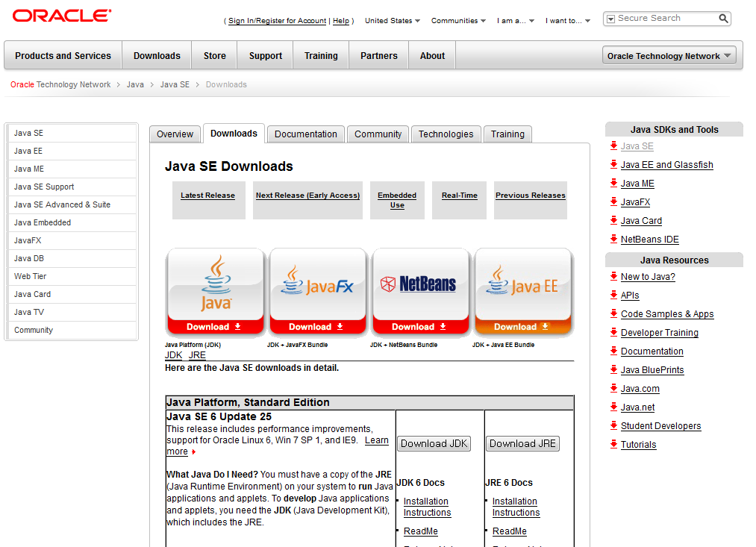Click inside the Secure Search field

click(x=666, y=19)
